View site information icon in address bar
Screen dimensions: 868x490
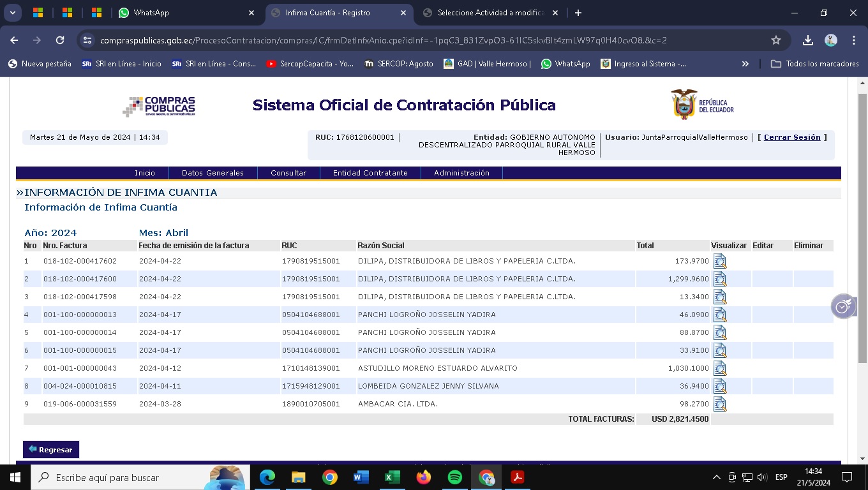click(87, 40)
